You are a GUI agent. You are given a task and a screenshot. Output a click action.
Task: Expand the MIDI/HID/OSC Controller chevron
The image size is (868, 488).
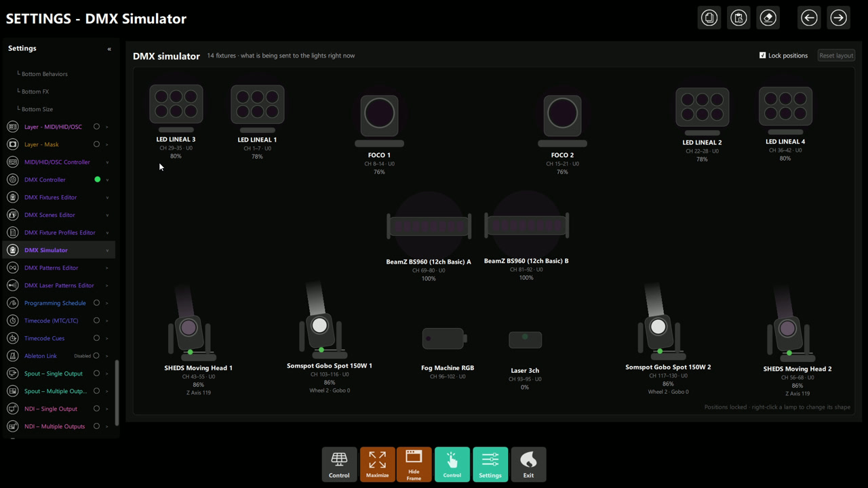107,162
